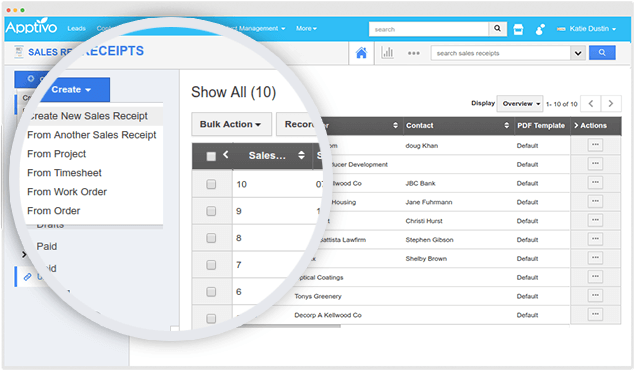
Task: Expand the Actions column header chevron
Action: click(576, 126)
